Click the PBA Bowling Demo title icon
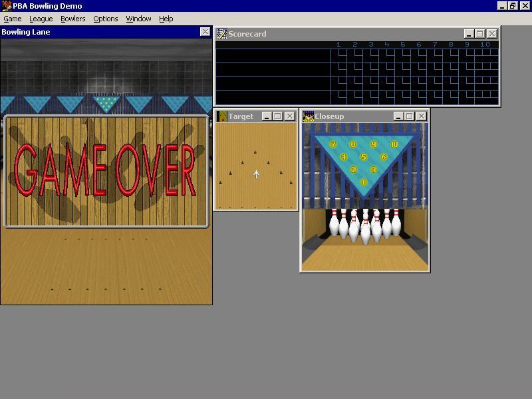 (x=7, y=5)
